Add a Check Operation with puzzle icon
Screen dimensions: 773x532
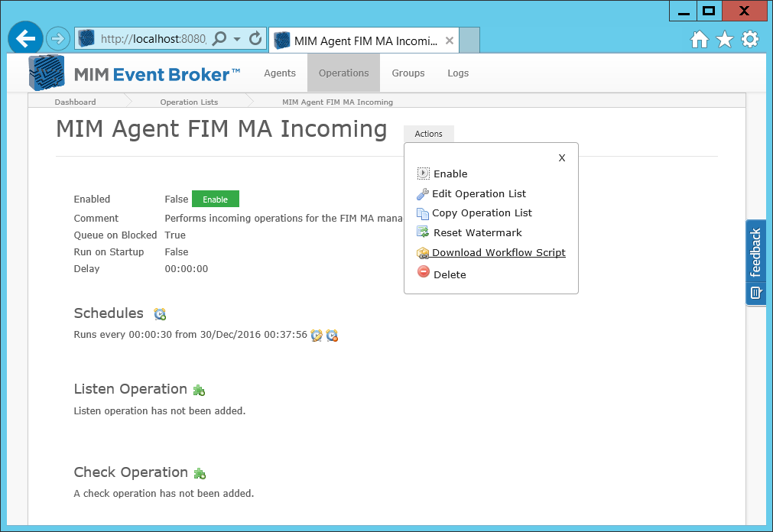(x=199, y=473)
